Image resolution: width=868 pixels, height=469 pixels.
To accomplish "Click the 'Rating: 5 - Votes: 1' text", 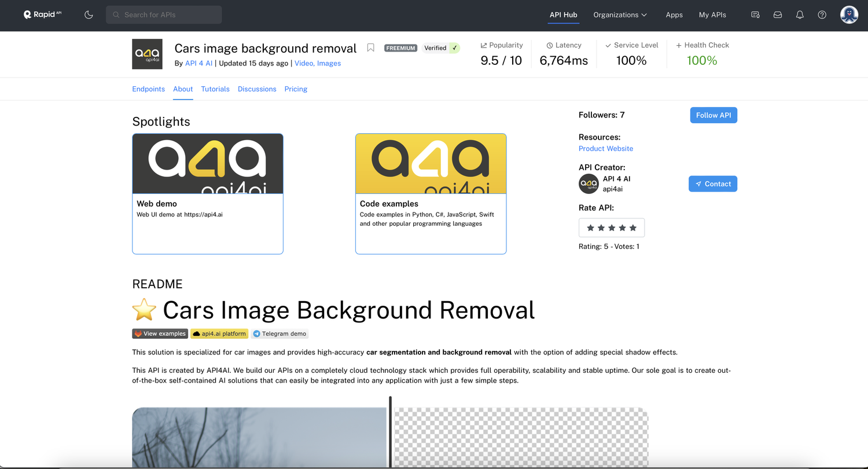I will [609, 247].
